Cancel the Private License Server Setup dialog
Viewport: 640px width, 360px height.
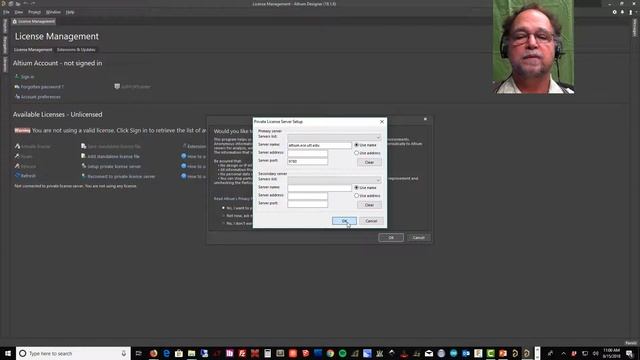pos(371,221)
